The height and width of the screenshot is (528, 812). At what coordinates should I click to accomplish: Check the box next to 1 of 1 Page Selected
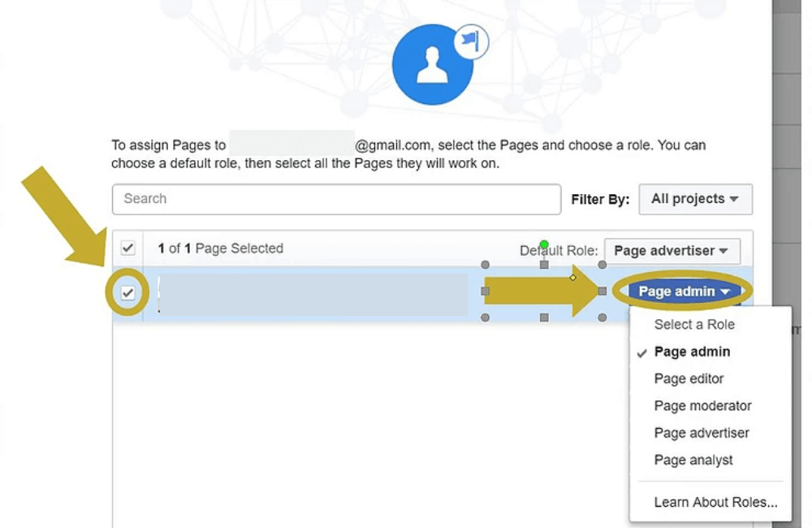pyautogui.click(x=127, y=249)
